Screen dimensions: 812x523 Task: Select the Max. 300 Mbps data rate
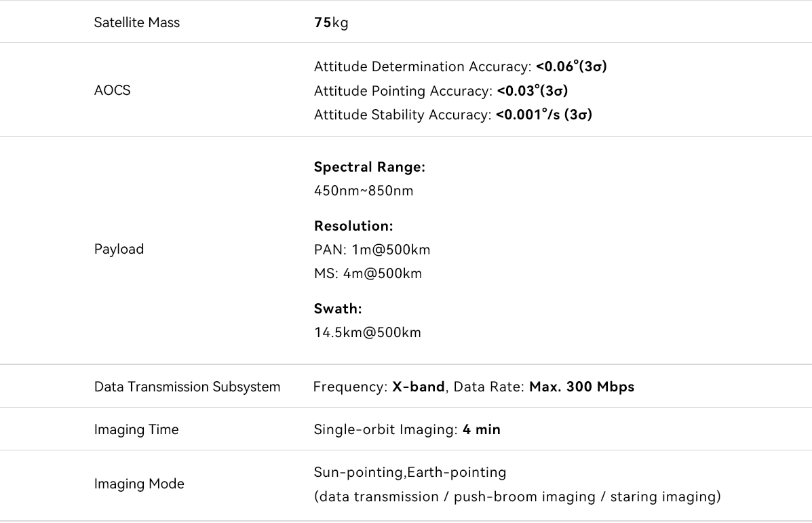581,387
